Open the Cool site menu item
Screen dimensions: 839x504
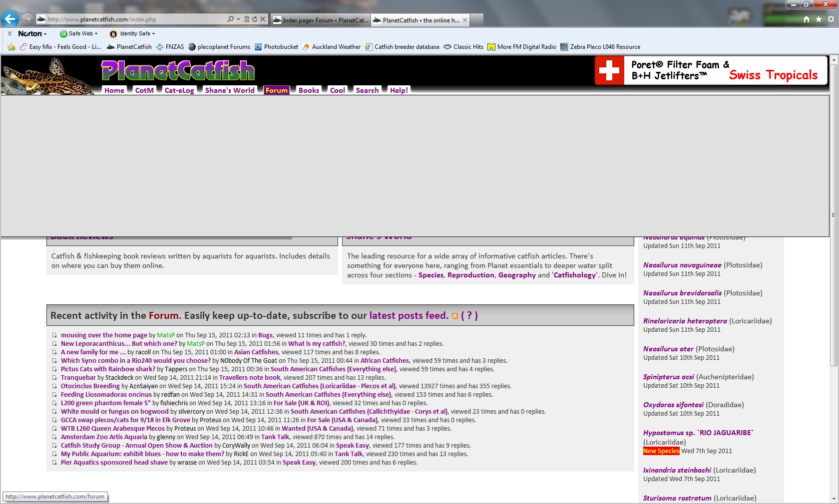point(338,90)
